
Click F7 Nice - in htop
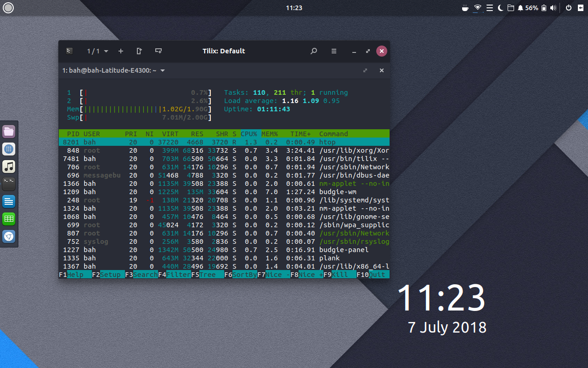coord(274,275)
